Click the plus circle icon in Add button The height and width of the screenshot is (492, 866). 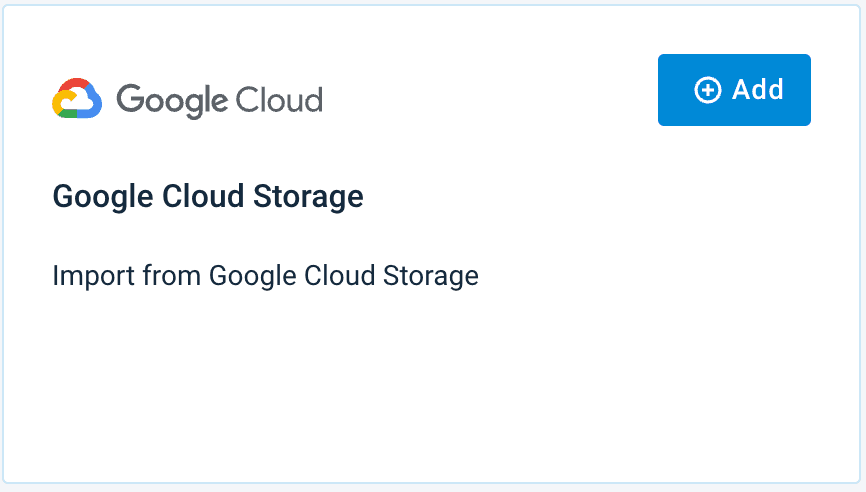click(x=707, y=90)
